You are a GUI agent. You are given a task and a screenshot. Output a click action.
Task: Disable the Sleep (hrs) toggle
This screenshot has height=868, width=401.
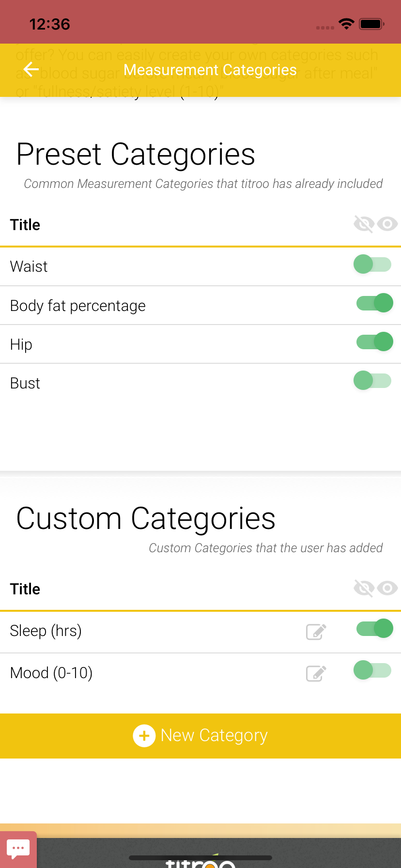click(x=375, y=629)
